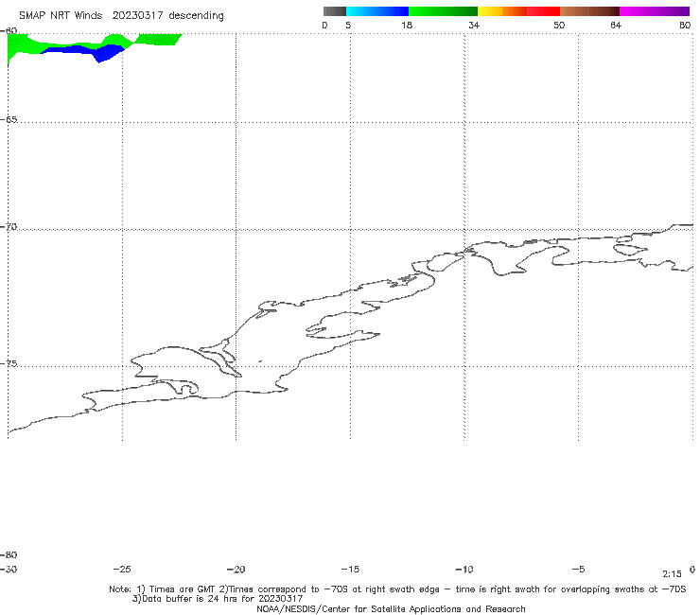Click the red segment of the color bar
This screenshot has height=615, width=700.
[x=543, y=11]
